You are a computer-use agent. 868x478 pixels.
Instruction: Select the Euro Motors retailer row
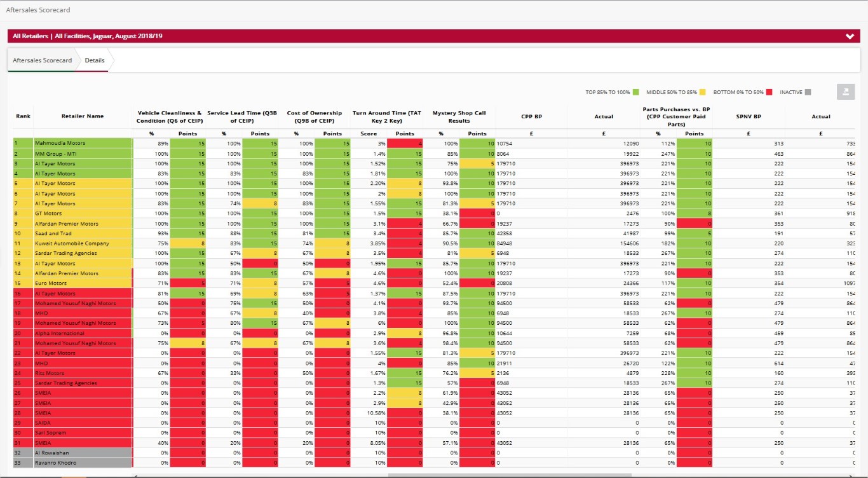pos(51,283)
